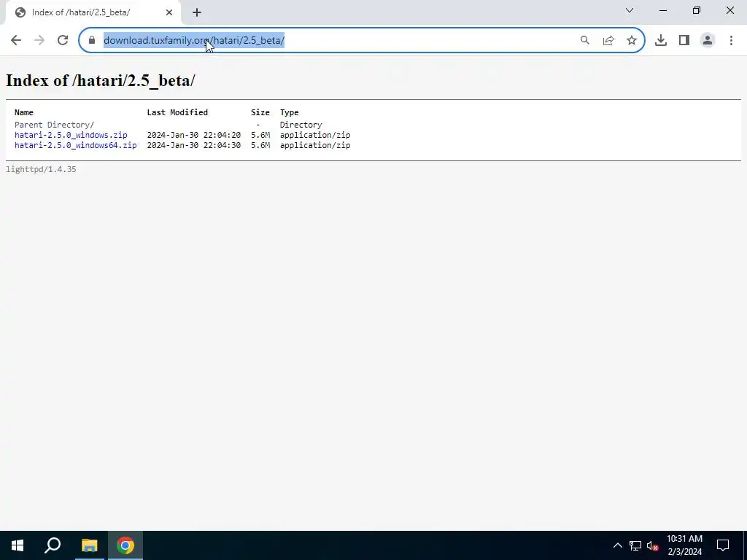Screen dimensions: 747x560
Task: Click the address bar URL
Action: 194,41
